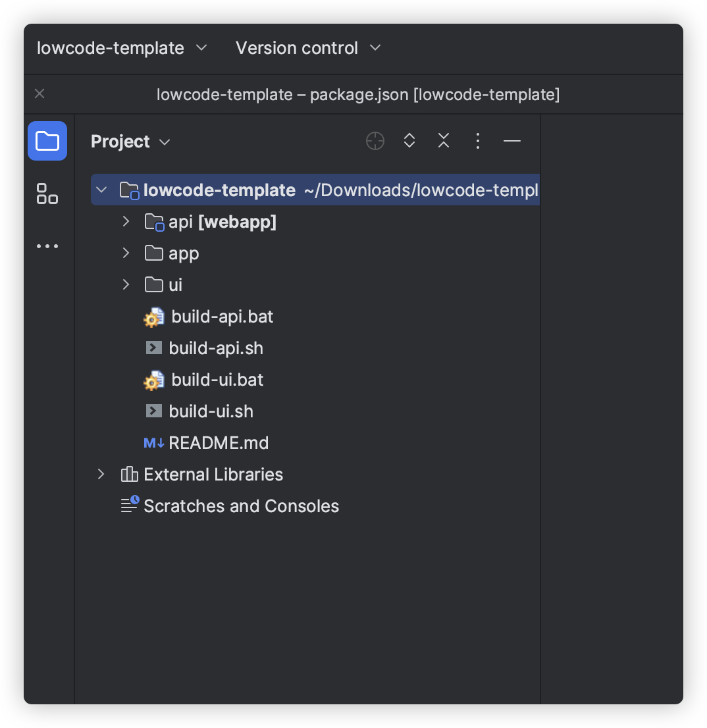Hide the Project panel with minimize dash

pyautogui.click(x=512, y=141)
